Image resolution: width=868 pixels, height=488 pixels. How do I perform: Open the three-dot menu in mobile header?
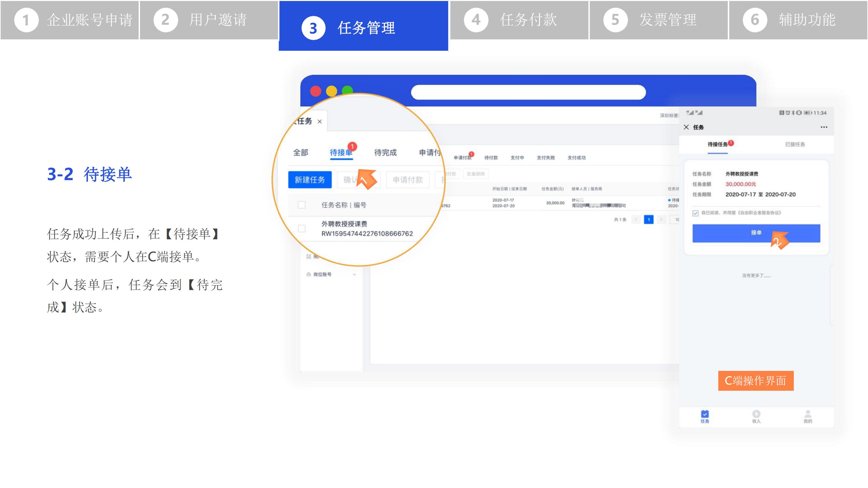823,127
